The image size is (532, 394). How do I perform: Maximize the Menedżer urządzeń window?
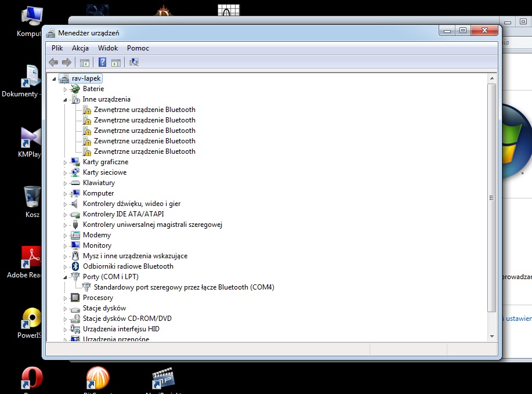[x=463, y=31]
